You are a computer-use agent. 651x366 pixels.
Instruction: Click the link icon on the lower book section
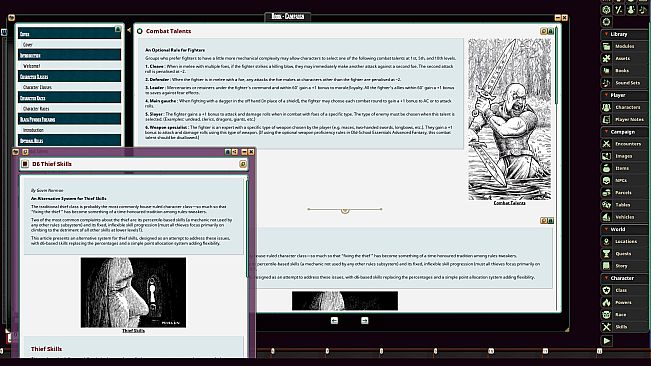pyautogui.click(x=543, y=220)
